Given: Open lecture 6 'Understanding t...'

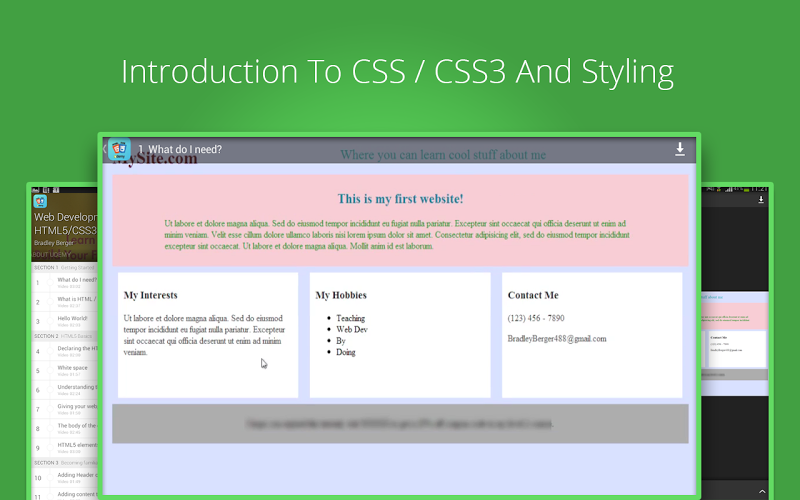Looking at the screenshot, I should tap(64, 390).
